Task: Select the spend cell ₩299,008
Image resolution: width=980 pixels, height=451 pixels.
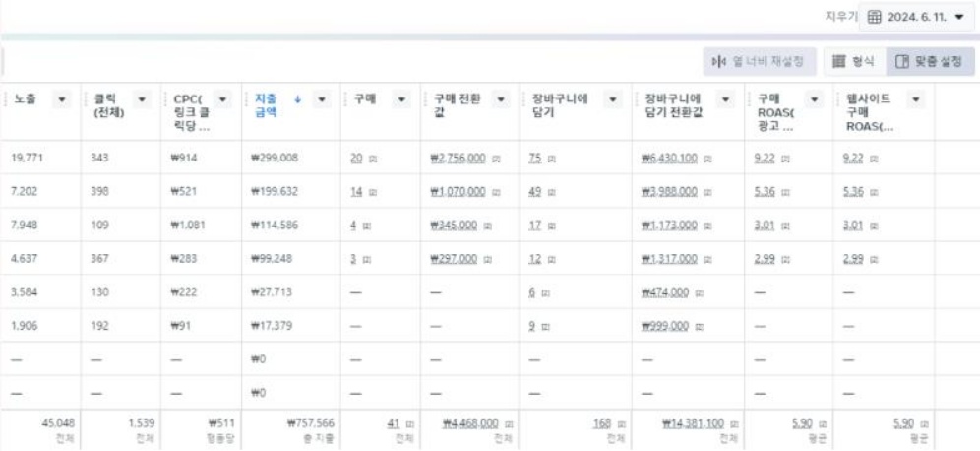Action: [x=275, y=159]
